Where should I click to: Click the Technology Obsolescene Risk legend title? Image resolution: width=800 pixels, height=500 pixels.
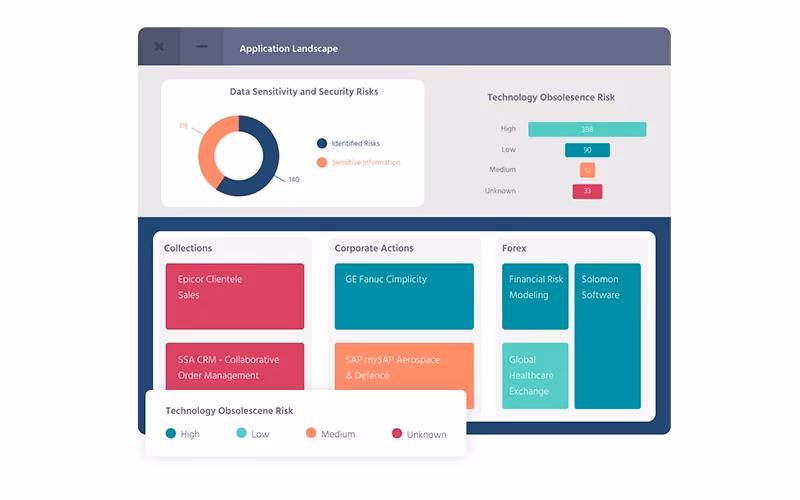tap(229, 411)
